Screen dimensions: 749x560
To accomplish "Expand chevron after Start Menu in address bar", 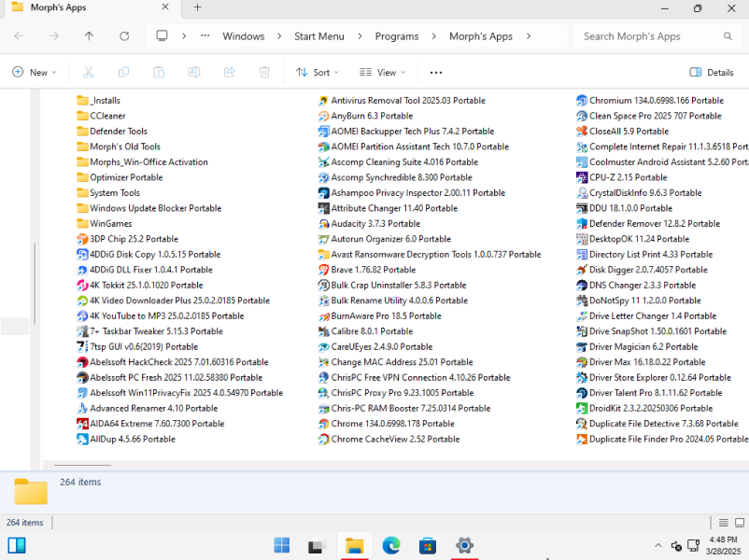I will (360, 36).
